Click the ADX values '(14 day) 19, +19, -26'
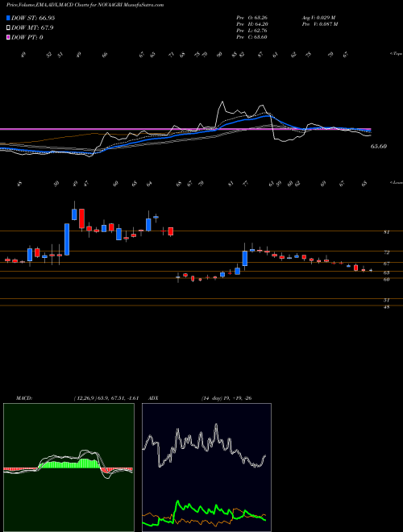This screenshot has height=532, width=403. [226, 398]
